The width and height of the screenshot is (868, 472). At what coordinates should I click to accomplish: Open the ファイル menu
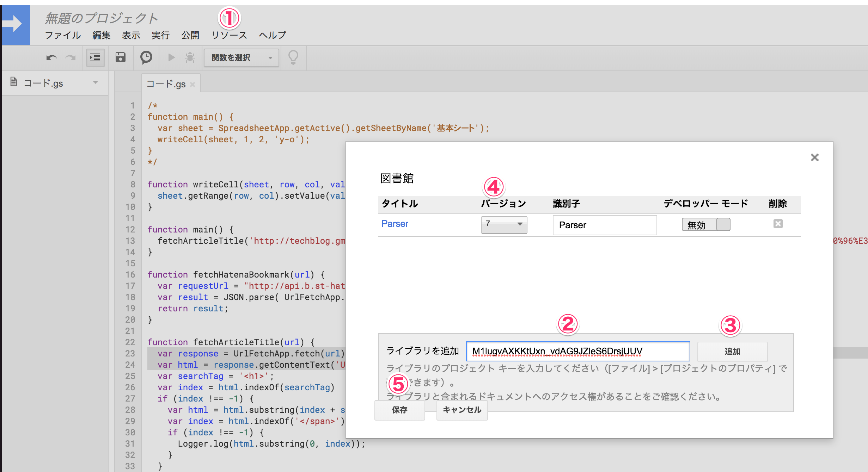[63, 35]
